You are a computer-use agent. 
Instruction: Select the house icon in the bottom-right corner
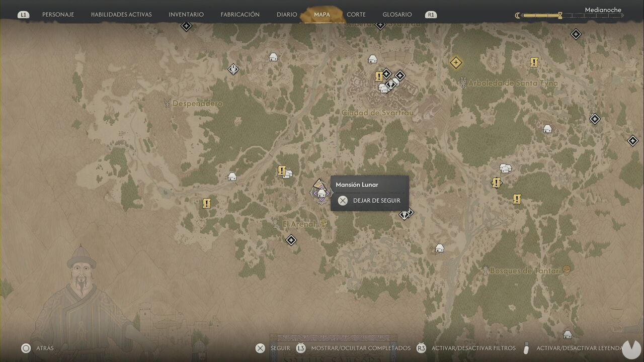point(568,334)
